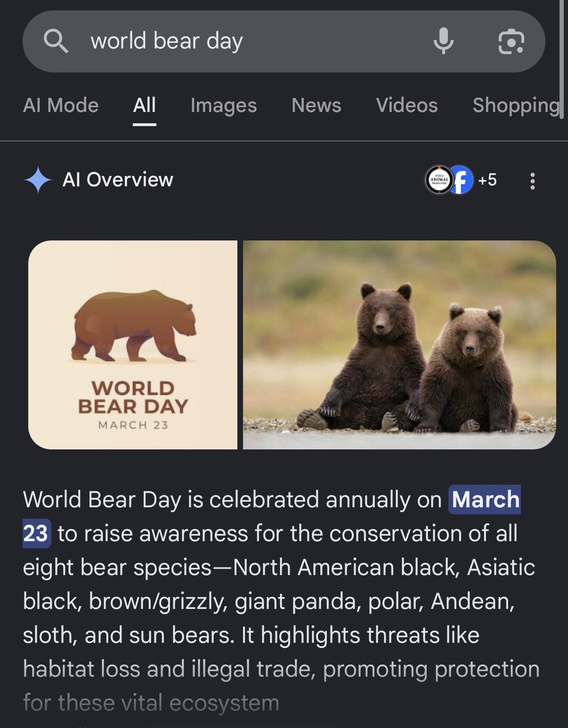Open the AI Overview three-dot menu
The width and height of the screenshot is (568, 728).
(533, 180)
